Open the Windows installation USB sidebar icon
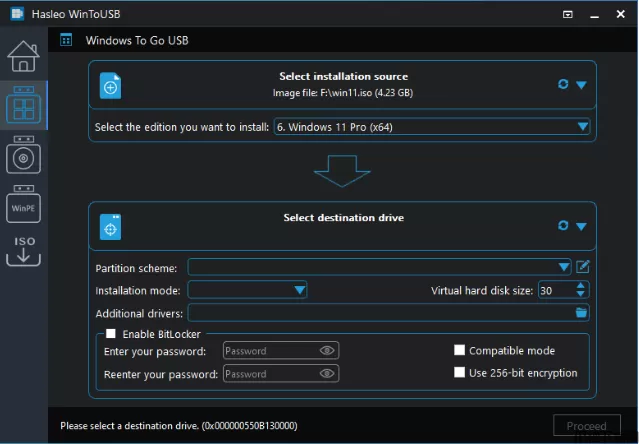This screenshot has width=639, height=444. (23, 156)
